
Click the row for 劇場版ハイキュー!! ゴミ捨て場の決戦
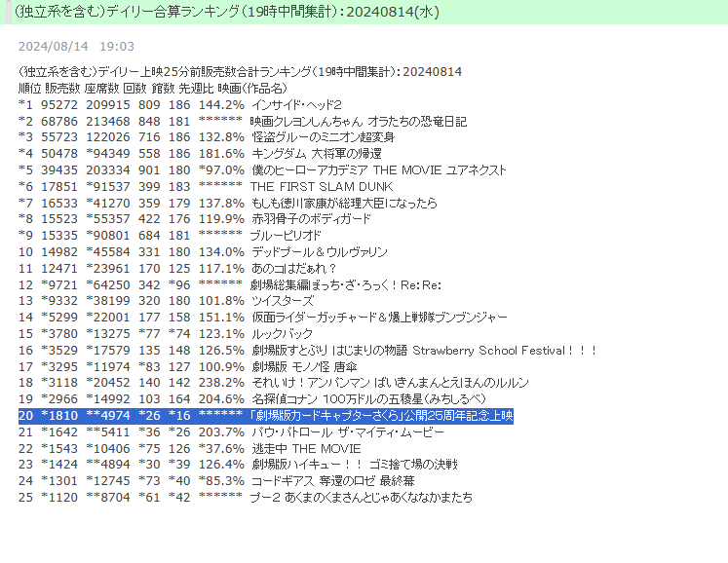coord(238,465)
